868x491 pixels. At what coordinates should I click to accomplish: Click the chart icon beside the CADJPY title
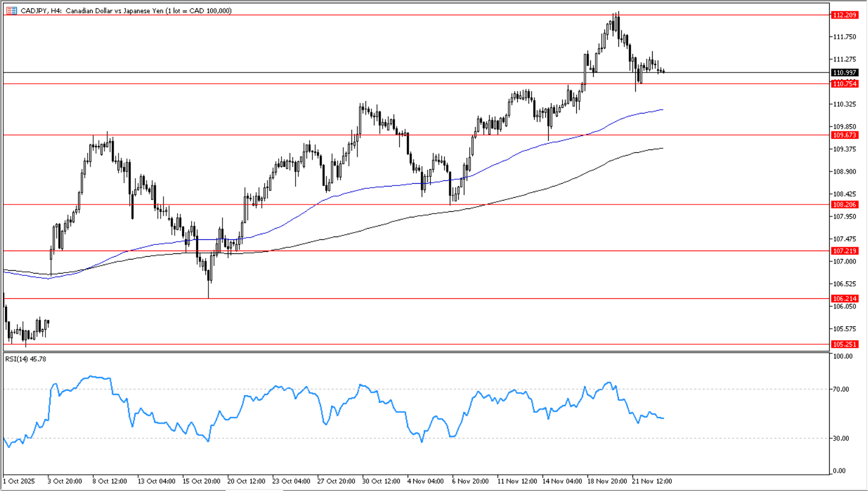pos(11,11)
